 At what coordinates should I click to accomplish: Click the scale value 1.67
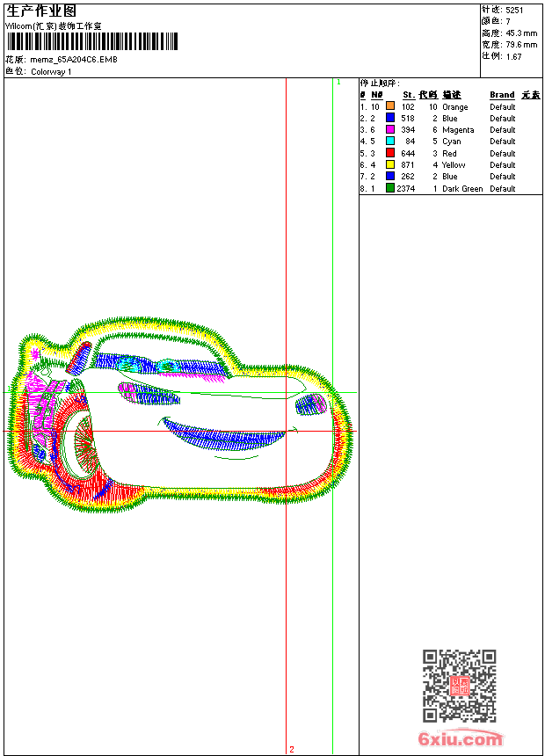(513, 56)
